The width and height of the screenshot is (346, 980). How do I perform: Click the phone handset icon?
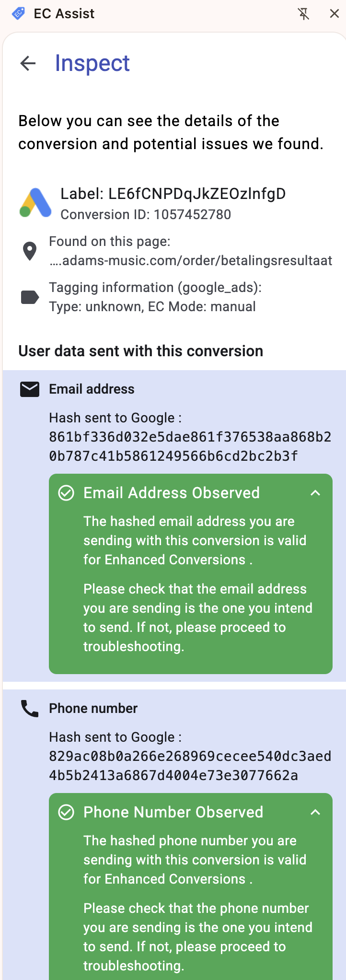click(30, 709)
